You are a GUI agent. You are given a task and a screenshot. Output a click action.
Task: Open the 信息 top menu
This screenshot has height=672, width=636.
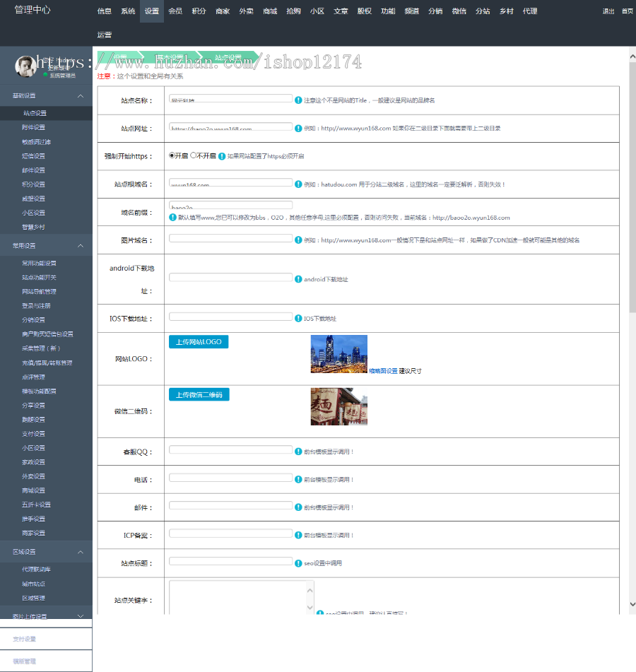click(x=104, y=11)
